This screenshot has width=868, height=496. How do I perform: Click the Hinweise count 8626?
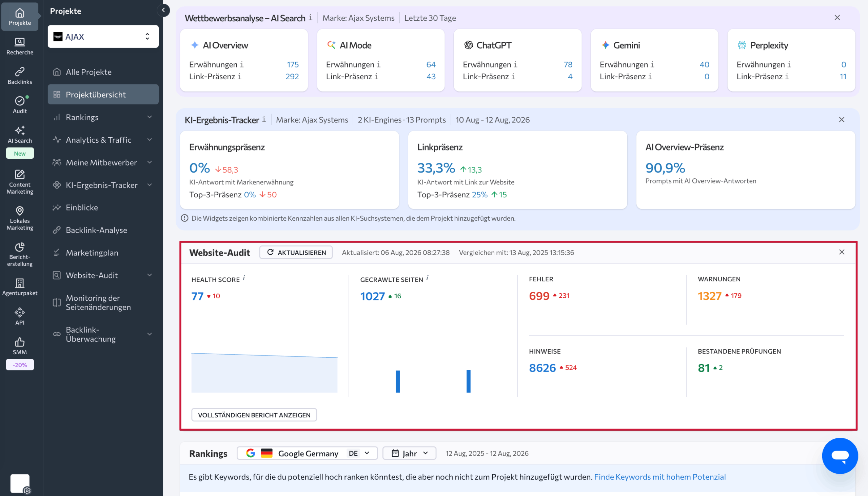542,368
